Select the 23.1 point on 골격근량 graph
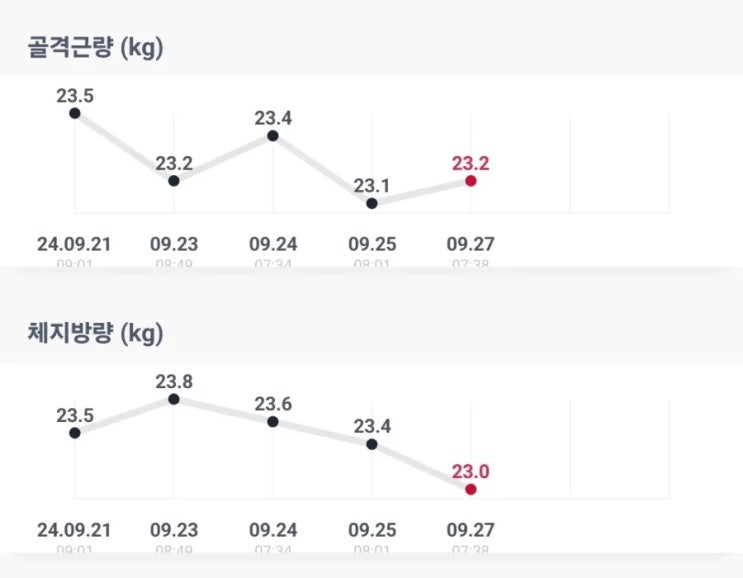Screen dimensions: 743x578 tap(372, 203)
